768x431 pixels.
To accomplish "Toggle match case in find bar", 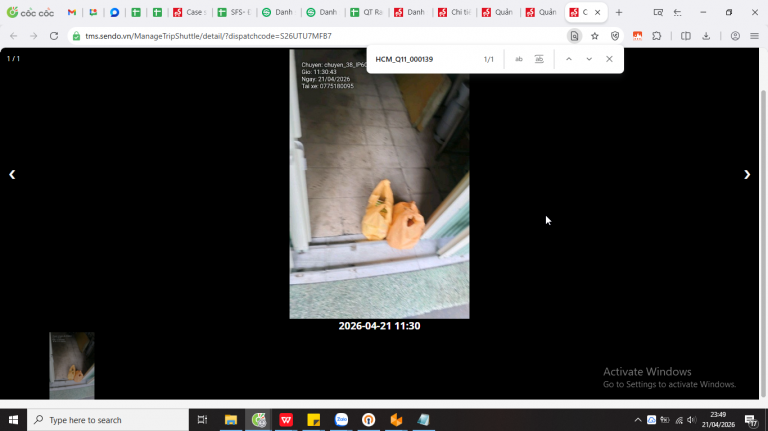I will (519, 59).
